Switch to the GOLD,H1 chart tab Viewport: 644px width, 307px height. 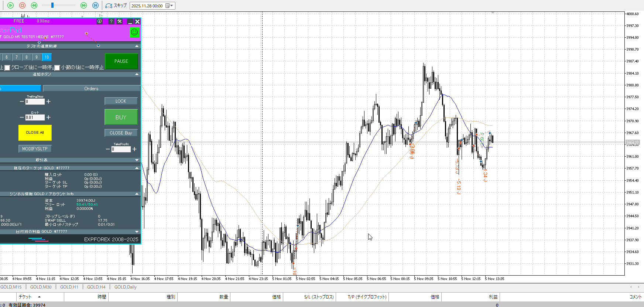(x=69, y=287)
